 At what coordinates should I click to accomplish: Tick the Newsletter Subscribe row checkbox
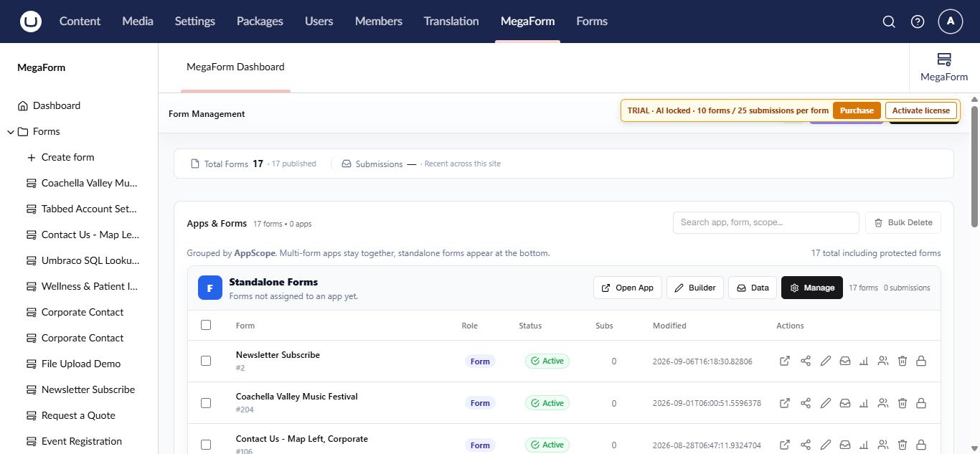coord(206,361)
